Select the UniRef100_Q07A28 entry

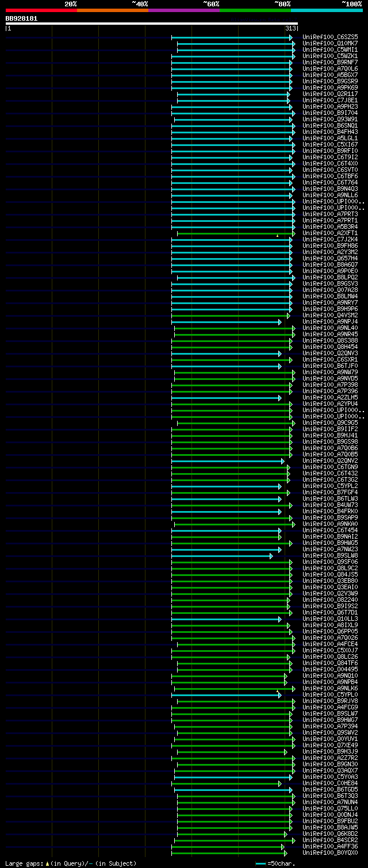coord(330,290)
